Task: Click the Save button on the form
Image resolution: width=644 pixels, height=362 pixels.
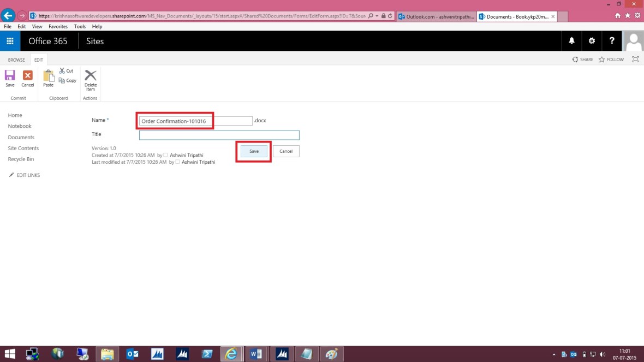Action: tap(253, 151)
